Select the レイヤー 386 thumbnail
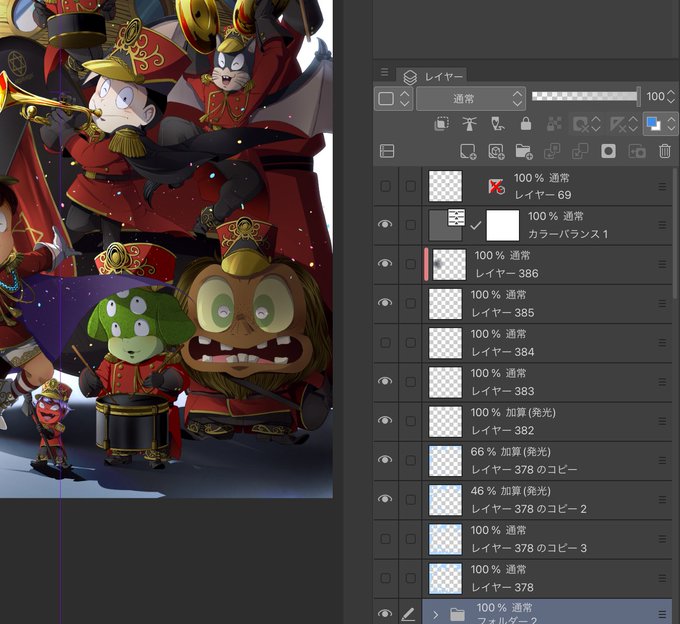The height and width of the screenshot is (624, 680). pyautogui.click(x=449, y=264)
